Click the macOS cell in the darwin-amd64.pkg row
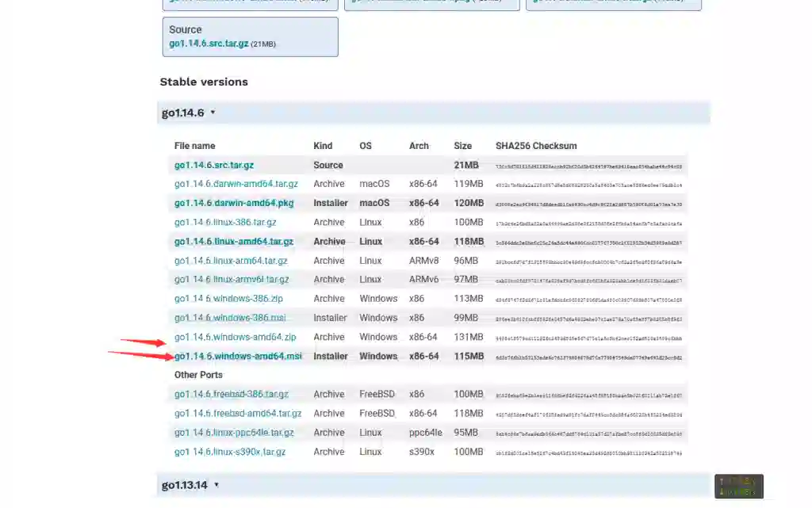This screenshot has height=508, width=812. (x=374, y=203)
